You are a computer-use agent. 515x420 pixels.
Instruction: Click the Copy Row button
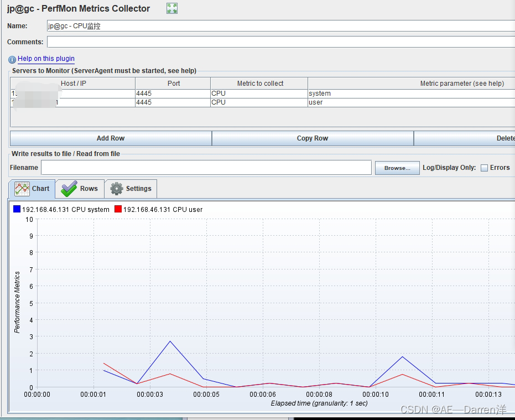(x=313, y=138)
